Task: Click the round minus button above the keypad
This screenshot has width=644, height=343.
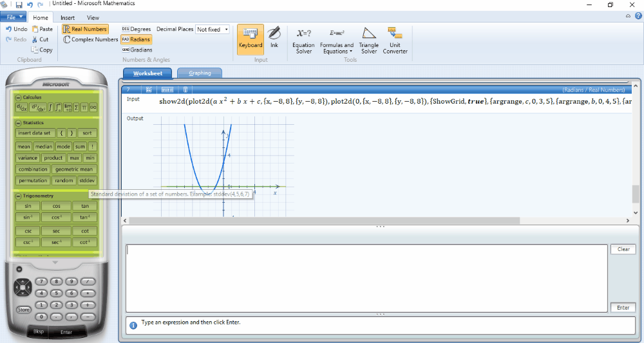Action: 19,269
